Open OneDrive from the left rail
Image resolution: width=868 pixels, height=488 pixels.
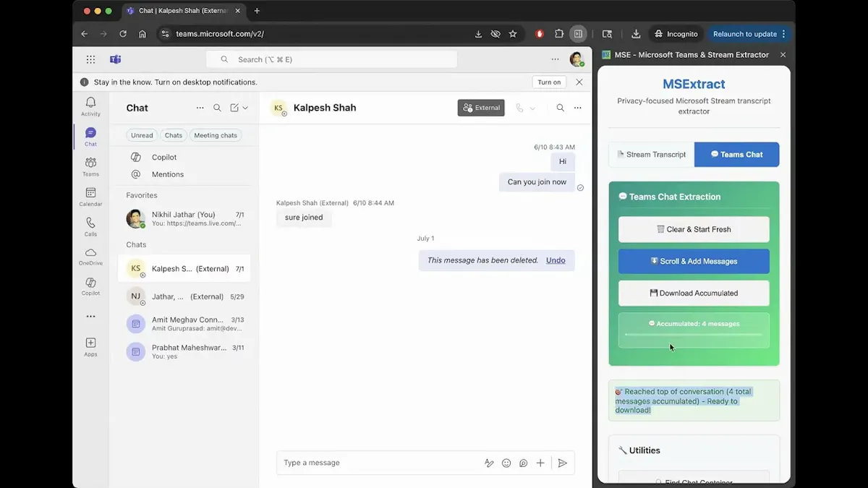point(90,257)
